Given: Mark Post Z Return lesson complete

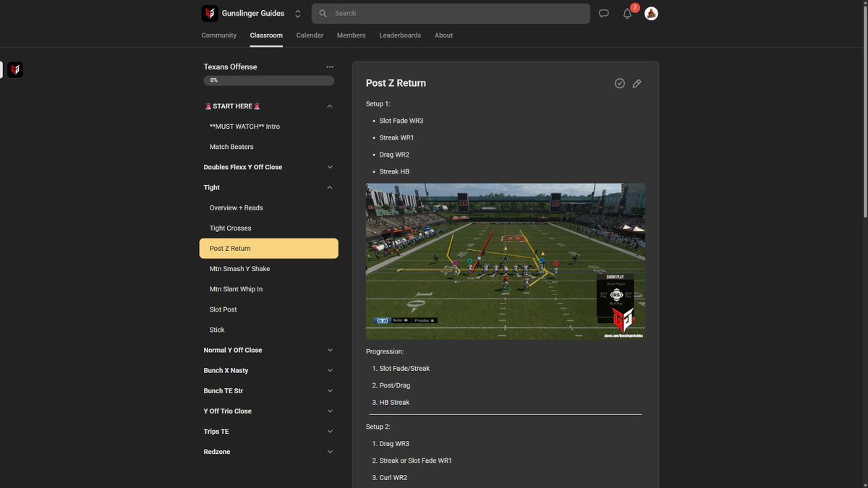Looking at the screenshot, I should pos(620,83).
